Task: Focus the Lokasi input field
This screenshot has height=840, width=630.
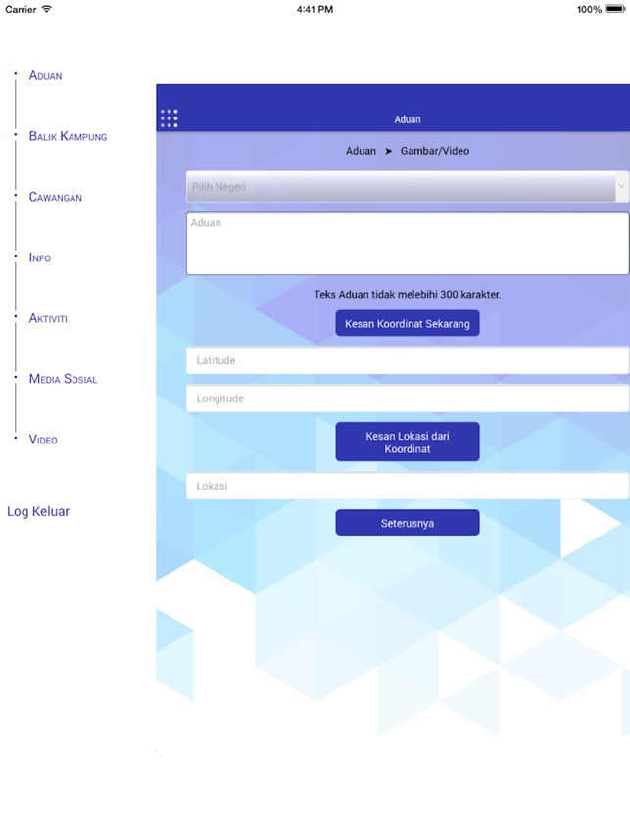Action: click(x=408, y=486)
